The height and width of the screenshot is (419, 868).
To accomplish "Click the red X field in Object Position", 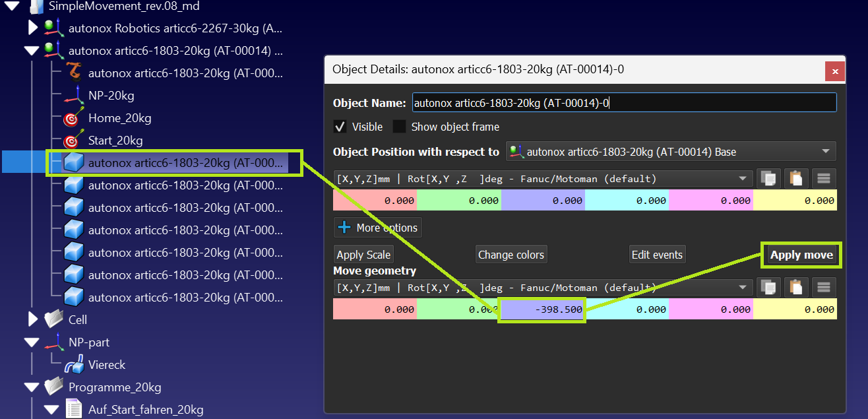I will coord(375,201).
